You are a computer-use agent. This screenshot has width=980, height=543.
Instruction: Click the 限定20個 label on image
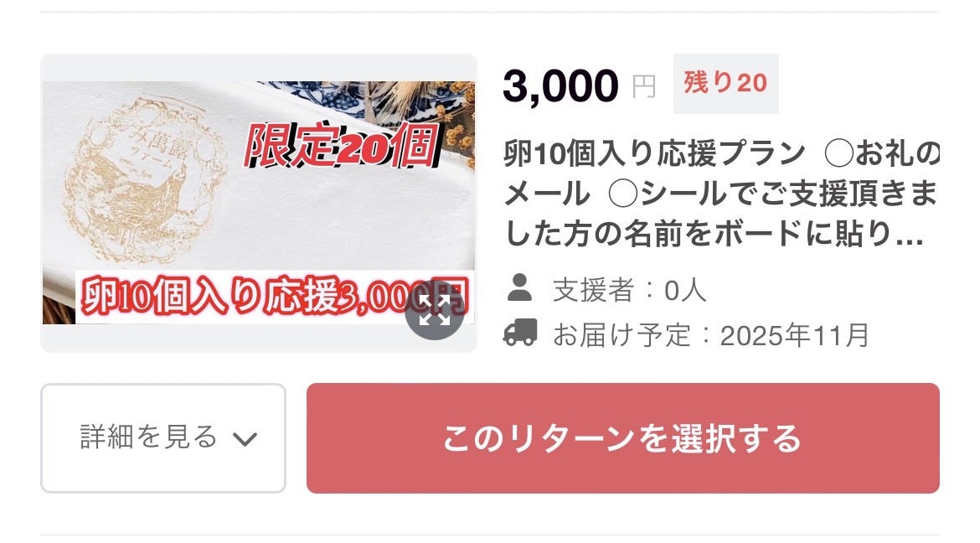(342, 146)
